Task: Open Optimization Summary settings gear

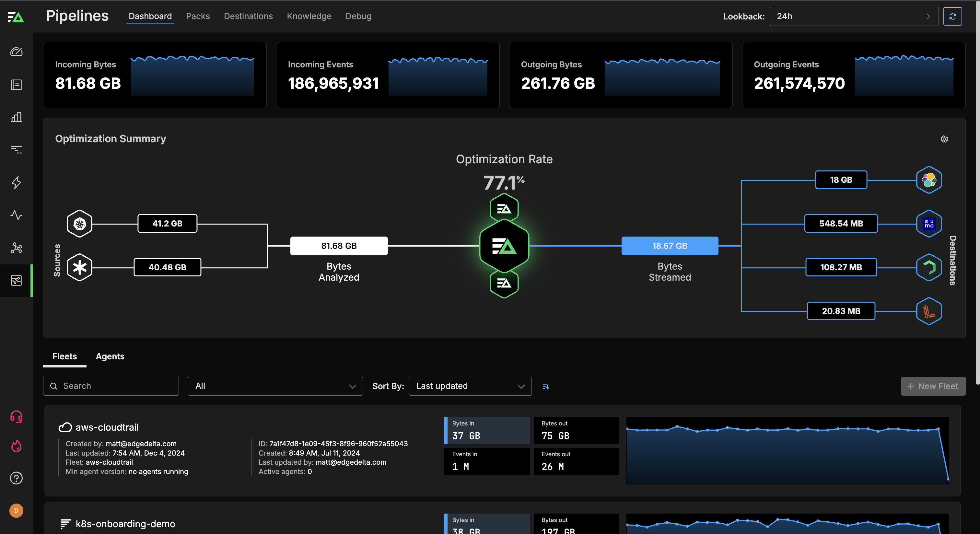Action: click(944, 139)
